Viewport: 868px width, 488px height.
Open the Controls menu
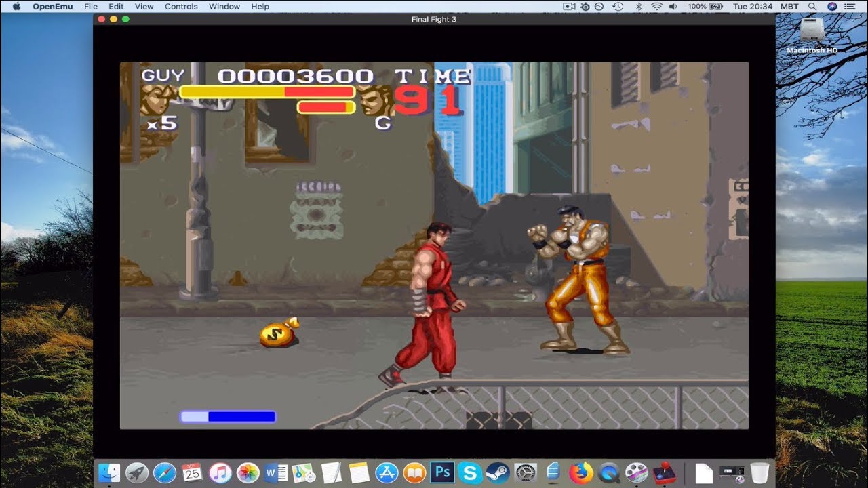[181, 6]
